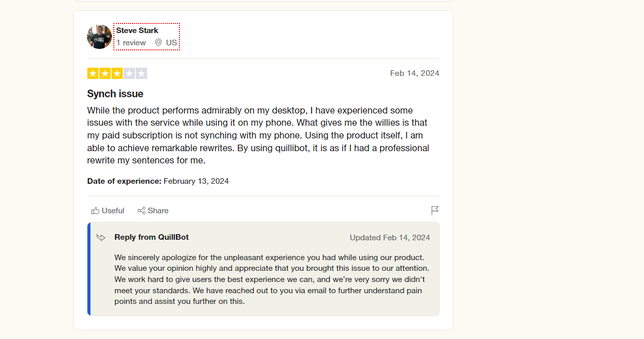Click the first yellow rating star
The image size is (644, 339).
[93, 73]
